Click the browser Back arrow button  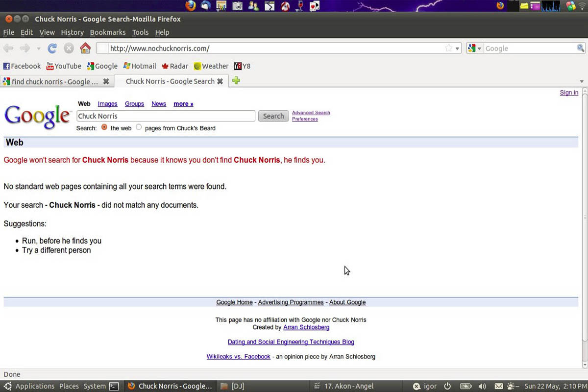coord(8,48)
